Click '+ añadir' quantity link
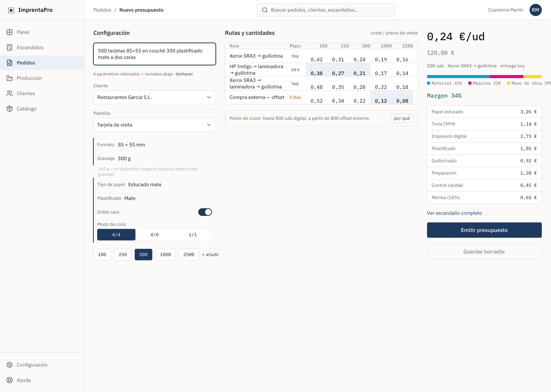 (210, 254)
